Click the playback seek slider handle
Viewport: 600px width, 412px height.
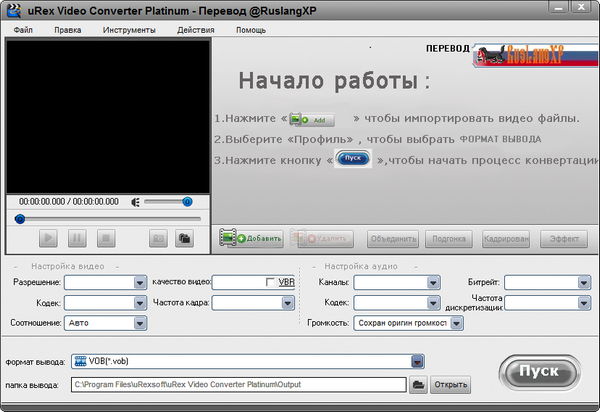pos(20,219)
